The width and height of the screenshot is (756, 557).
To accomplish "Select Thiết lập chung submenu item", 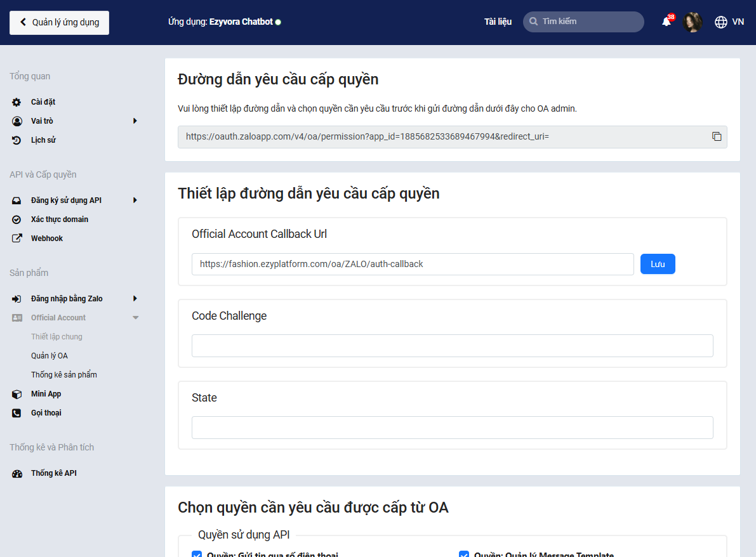I will pyautogui.click(x=57, y=337).
